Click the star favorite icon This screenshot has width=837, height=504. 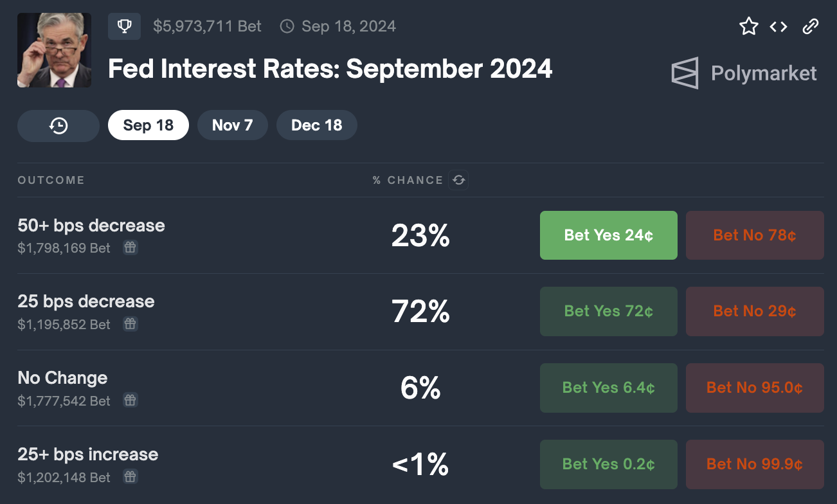(x=749, y=26)
